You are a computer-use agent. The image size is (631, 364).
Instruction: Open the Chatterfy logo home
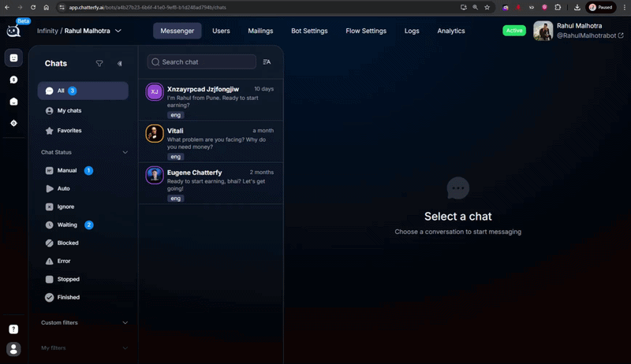13,31
